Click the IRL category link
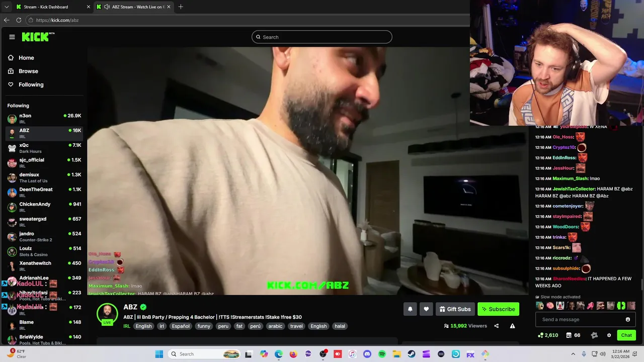 pyautogui.click(x=127, y=326)
